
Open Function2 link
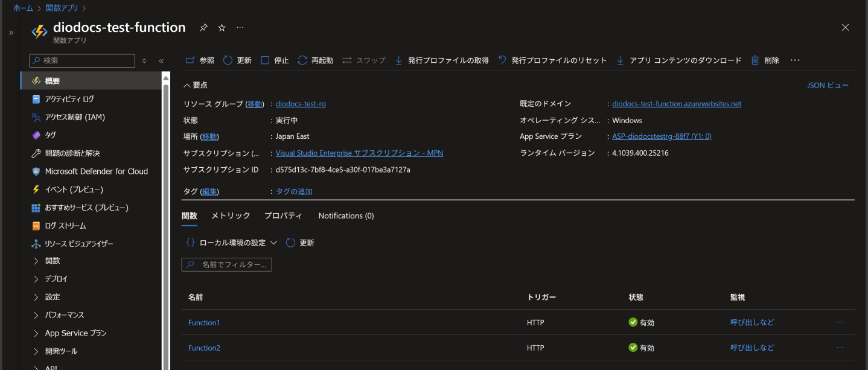pos(204,348)
